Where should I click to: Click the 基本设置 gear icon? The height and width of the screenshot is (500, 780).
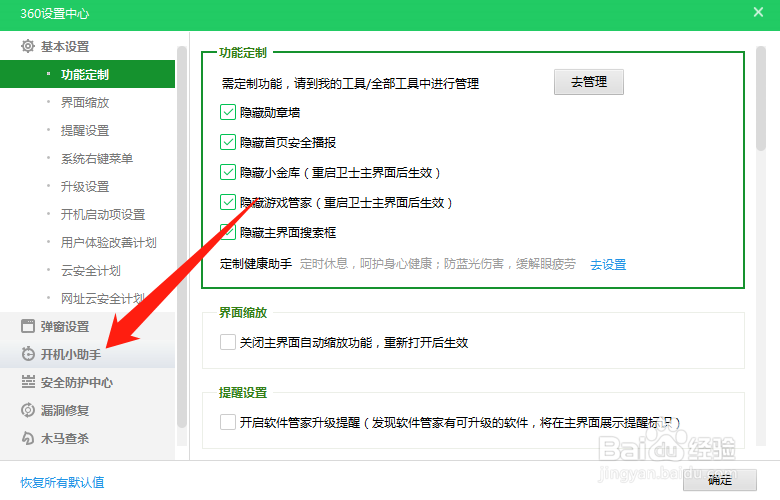click(x=28, y=46)
